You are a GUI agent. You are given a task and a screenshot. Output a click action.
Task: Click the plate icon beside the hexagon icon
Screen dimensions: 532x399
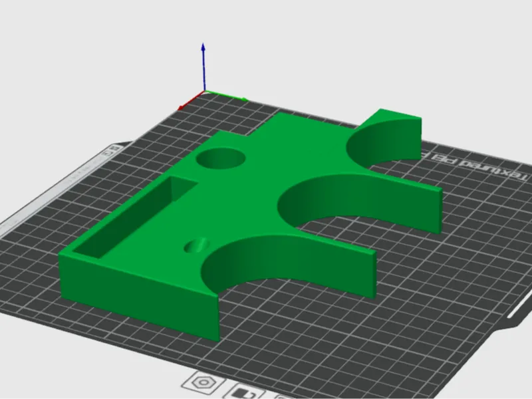[243, 392]
